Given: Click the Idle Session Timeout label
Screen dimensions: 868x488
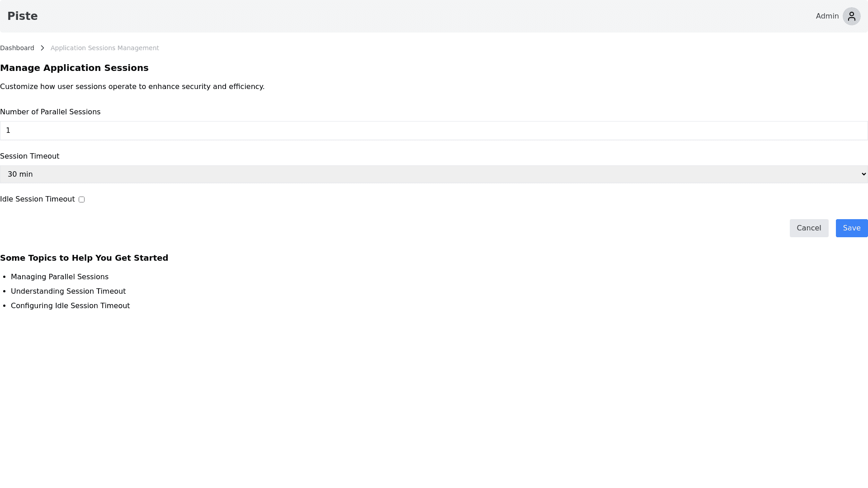Looking at the screenshot, I should (x=38, y=199).
